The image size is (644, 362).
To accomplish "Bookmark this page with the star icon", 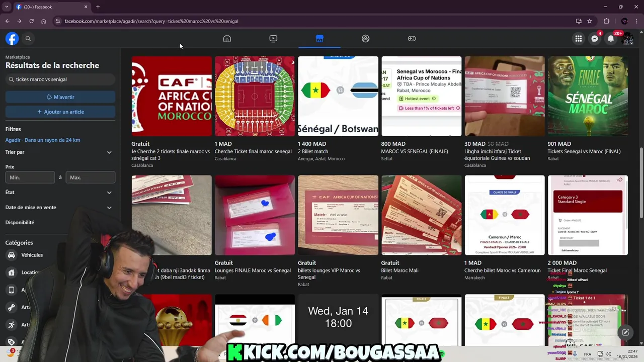I will [590, 21].
